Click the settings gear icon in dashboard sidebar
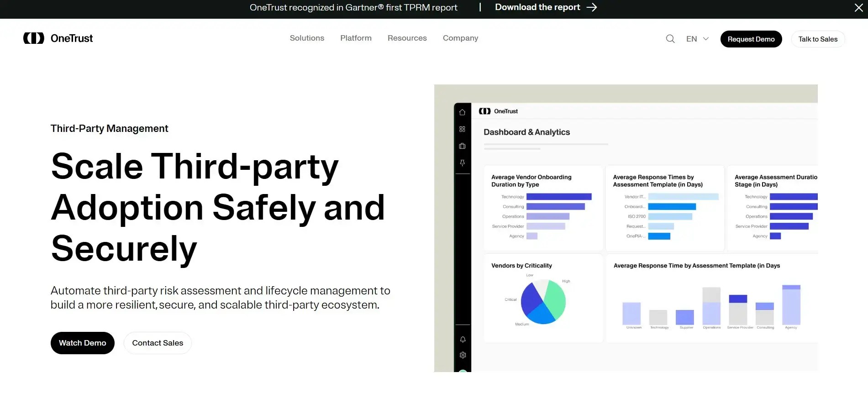The height and width of the screenshot is (404, 868). (463, 355)
